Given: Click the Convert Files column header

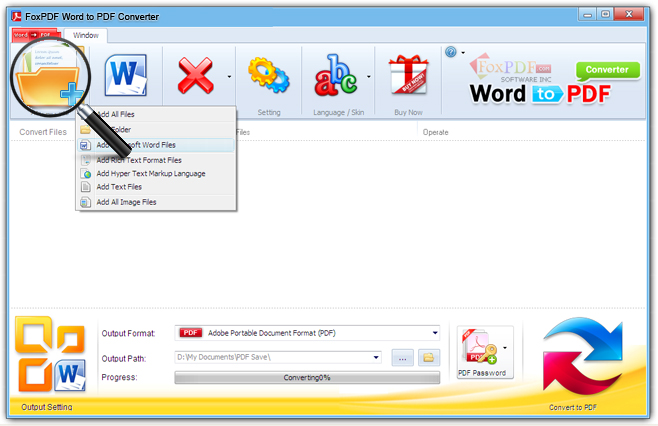Looking at the screenshot, I should [43, 132].
